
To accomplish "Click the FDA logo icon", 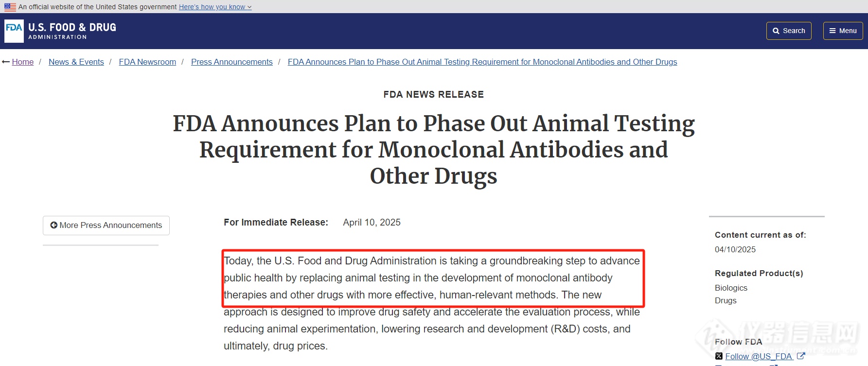I will [14, 31].
